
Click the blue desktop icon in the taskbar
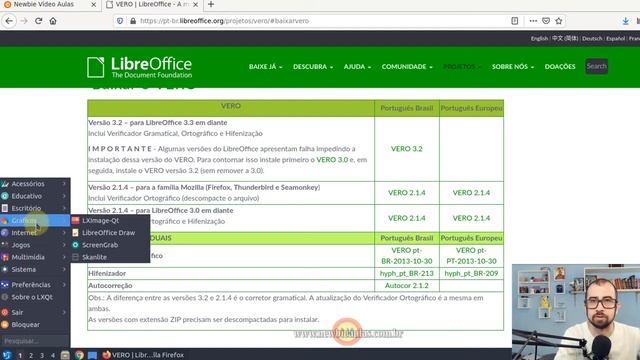click(93, 355)
